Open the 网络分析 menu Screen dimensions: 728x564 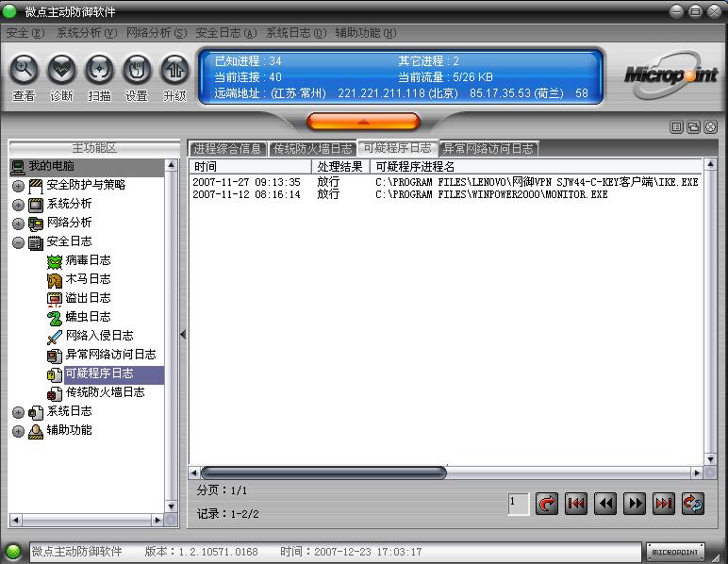click(x=157, y=33)
